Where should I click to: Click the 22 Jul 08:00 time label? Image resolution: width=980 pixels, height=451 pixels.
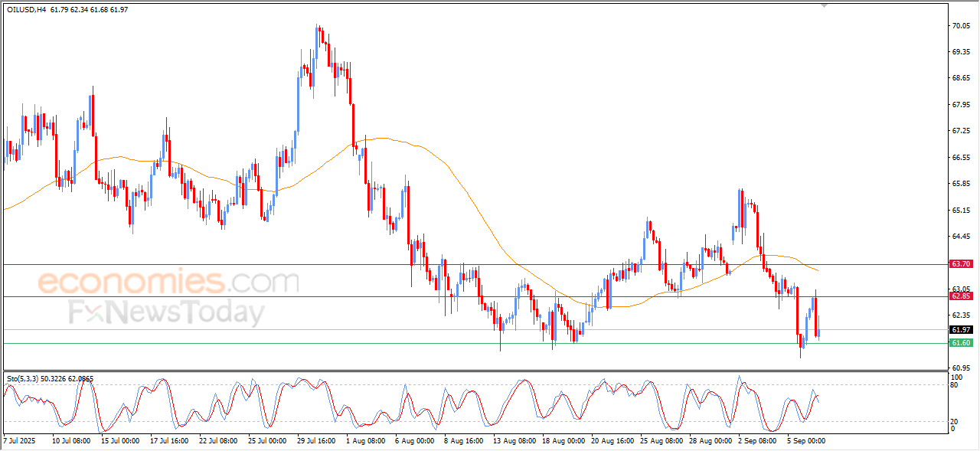pyautogui.click(x=218, y=441)
